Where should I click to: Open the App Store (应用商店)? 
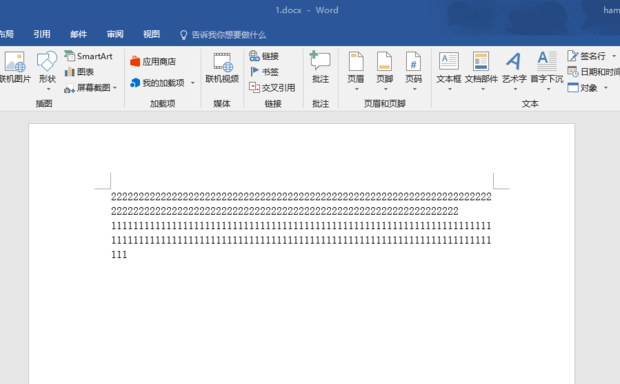pyautogui.click(x=153, y=61)
